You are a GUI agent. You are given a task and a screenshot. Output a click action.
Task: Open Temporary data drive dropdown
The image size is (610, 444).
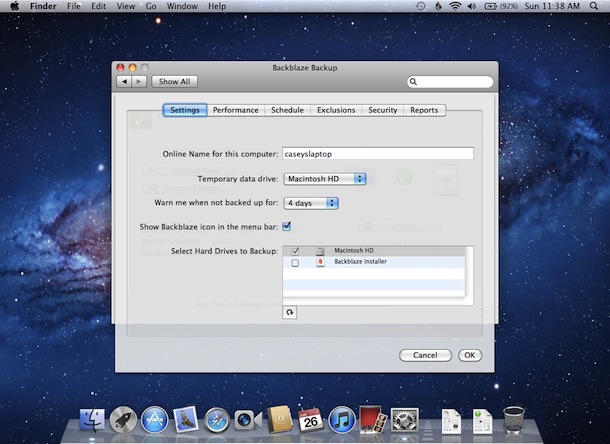click(325, 179)
